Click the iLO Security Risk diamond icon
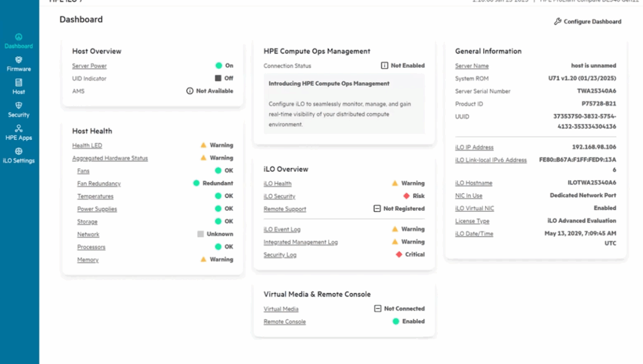The image size is (643, 364). (x=406, y=195)
